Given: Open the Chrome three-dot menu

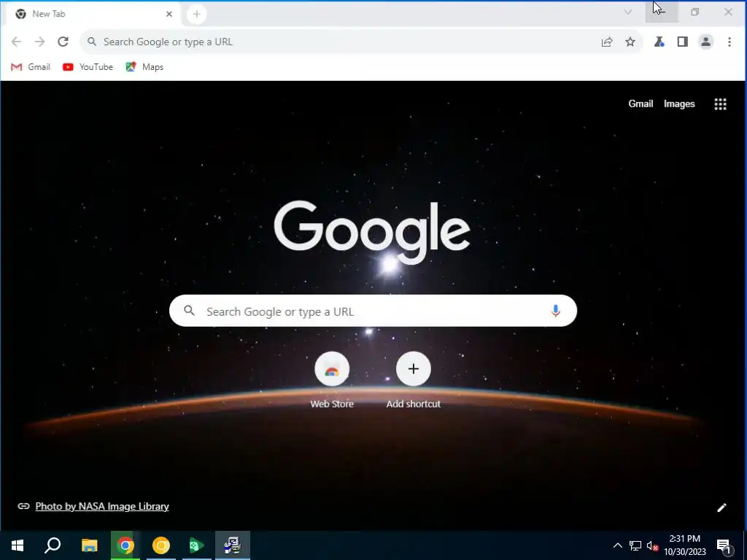Looking at the screenshot, I should tap(729, 42).
